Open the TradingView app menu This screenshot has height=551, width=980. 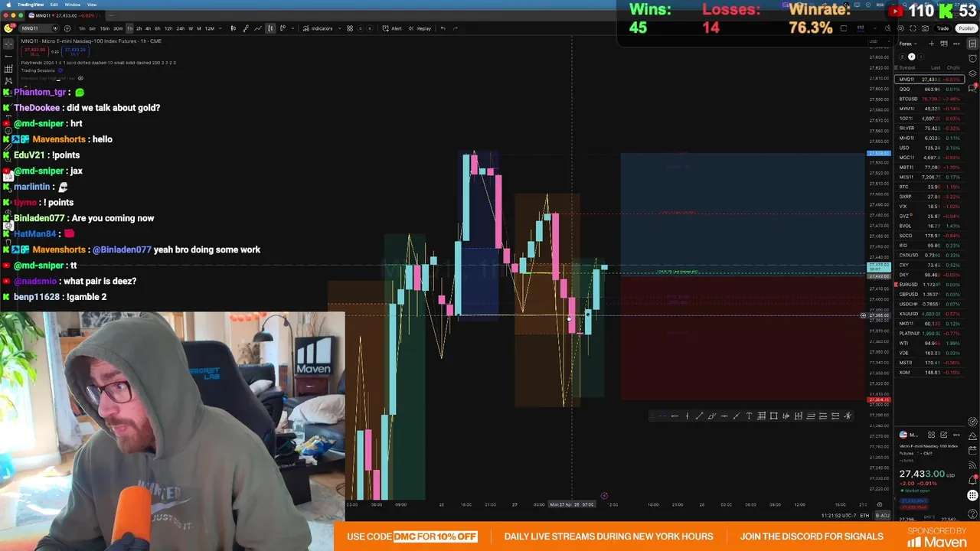coord(31,5)
